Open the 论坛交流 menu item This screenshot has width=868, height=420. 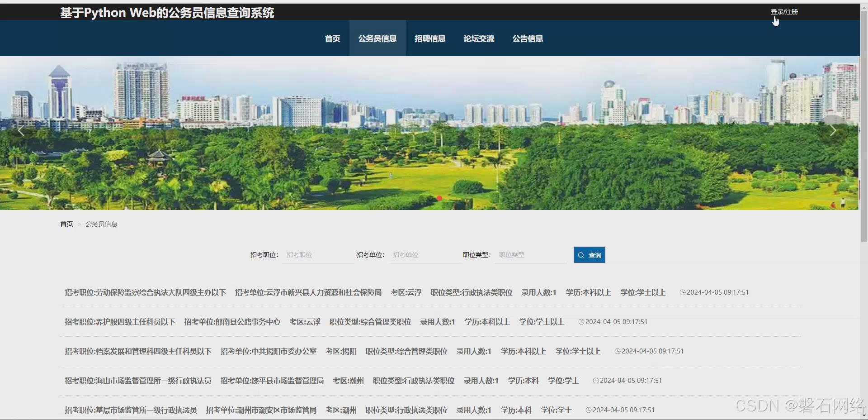click(x=479, y=38)
